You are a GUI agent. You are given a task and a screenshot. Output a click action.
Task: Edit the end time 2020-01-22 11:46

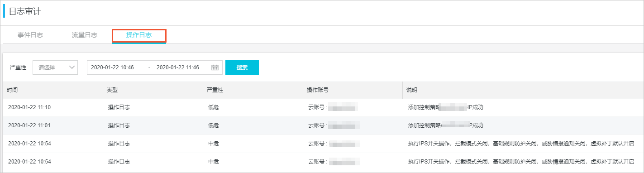(x=177, y=67)
